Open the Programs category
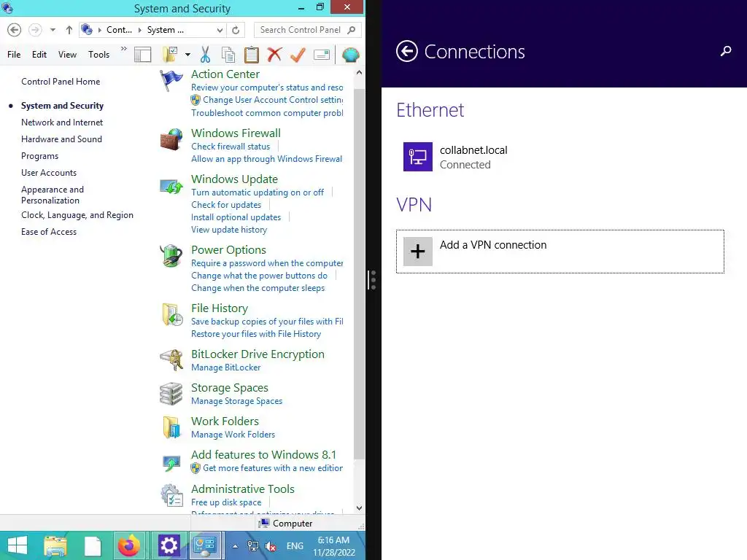747x560 pixels. click(39, 156)
